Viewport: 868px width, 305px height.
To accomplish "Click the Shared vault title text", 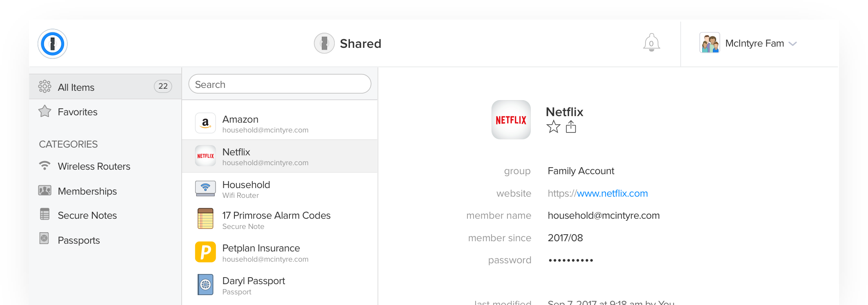I will (x=360, y=44).
